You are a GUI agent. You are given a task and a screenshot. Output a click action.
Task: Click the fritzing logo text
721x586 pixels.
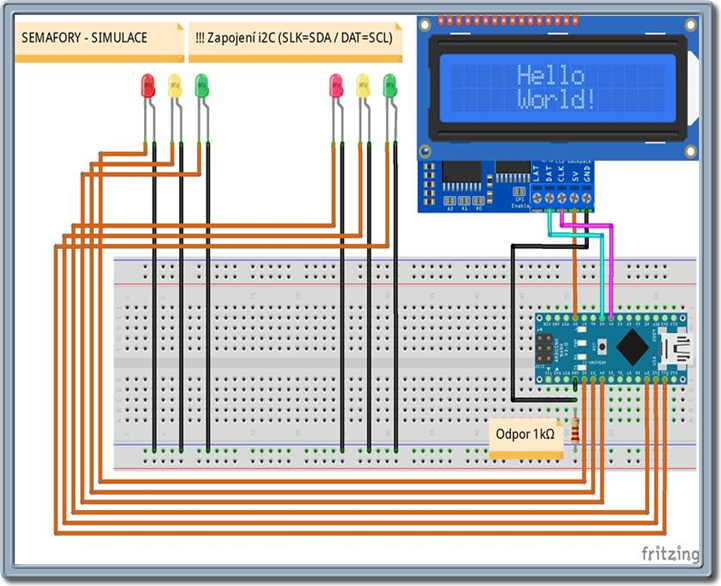(x=670, y=553)
